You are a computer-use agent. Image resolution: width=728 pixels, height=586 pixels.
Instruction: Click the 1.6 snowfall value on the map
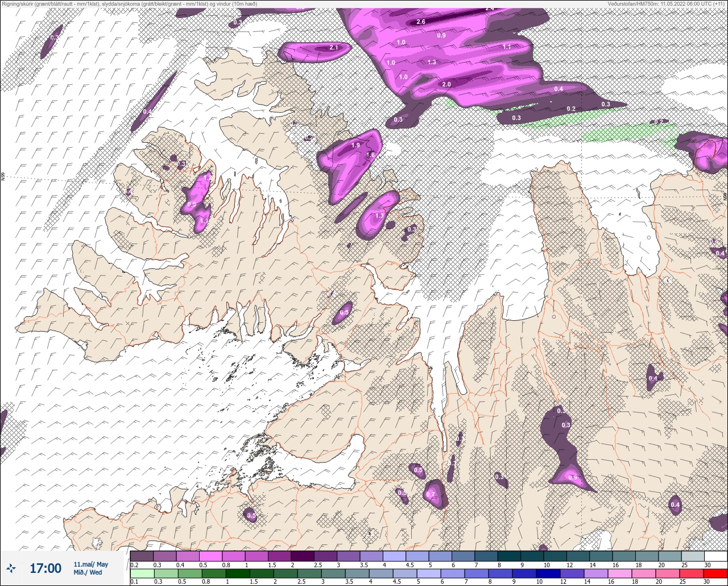tap(370, 155)
